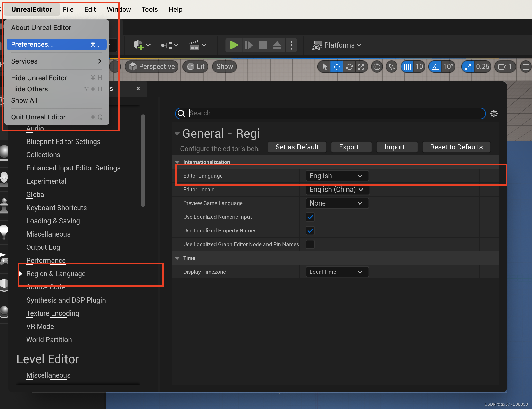Enable Localized Graph Editor Node and Pin Names

point(310,244)
